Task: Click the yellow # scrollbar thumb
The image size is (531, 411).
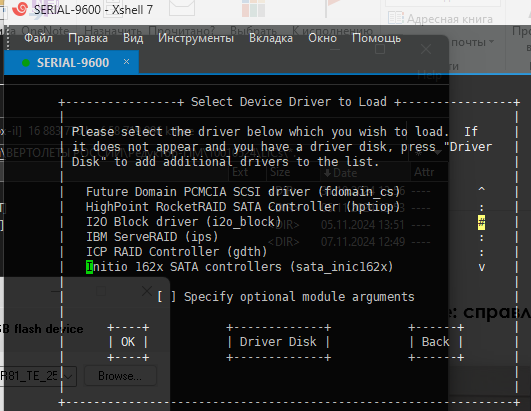Action: point(481,222)
